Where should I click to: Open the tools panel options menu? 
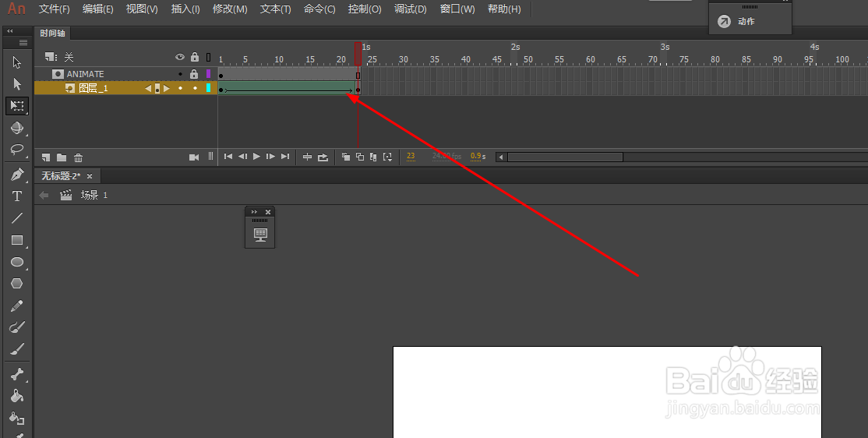click(x=23, y=43)
